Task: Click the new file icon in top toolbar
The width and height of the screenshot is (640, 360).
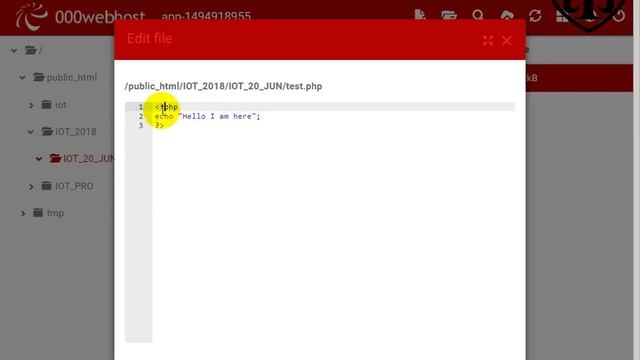Action: (420, 15)
